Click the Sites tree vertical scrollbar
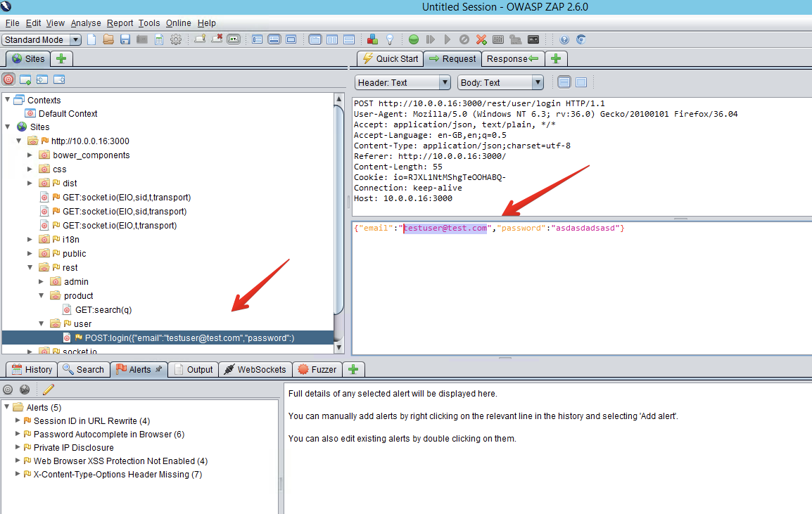The width and height of the screenshot is (812, 514). tap(338, 223)
